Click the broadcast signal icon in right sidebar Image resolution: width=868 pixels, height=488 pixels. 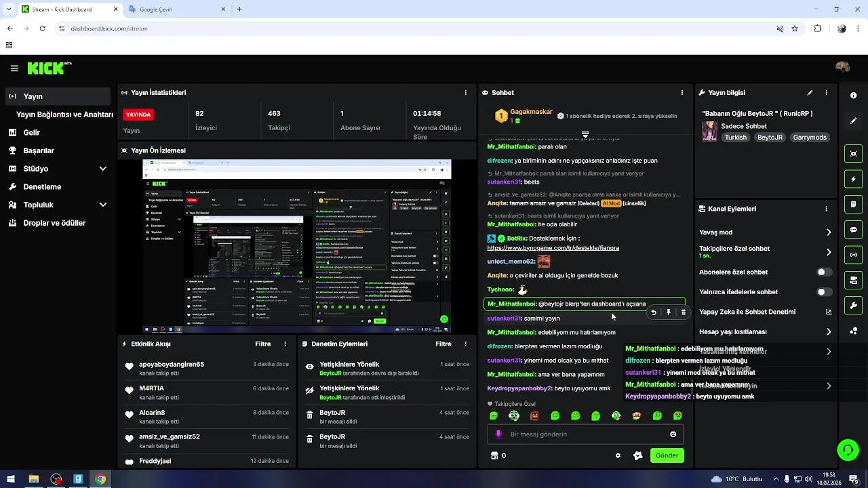point(853,255)
